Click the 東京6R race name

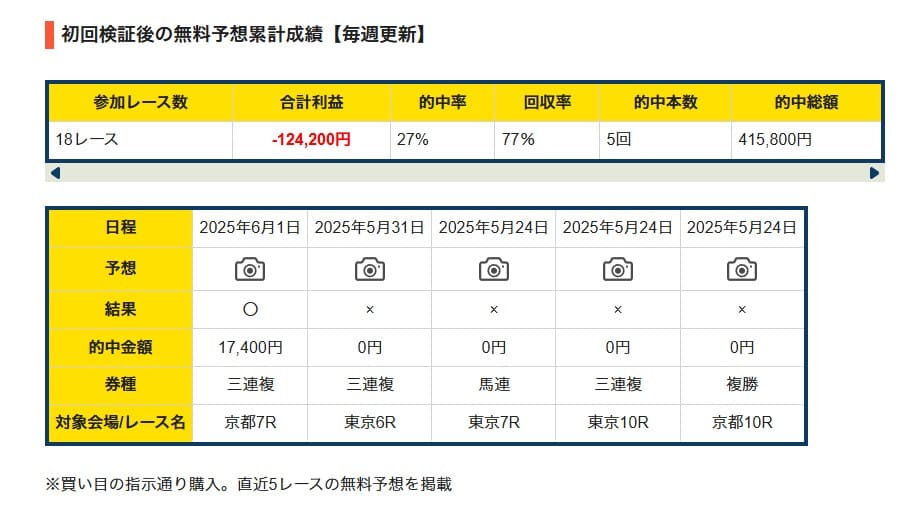pos(370,423)
